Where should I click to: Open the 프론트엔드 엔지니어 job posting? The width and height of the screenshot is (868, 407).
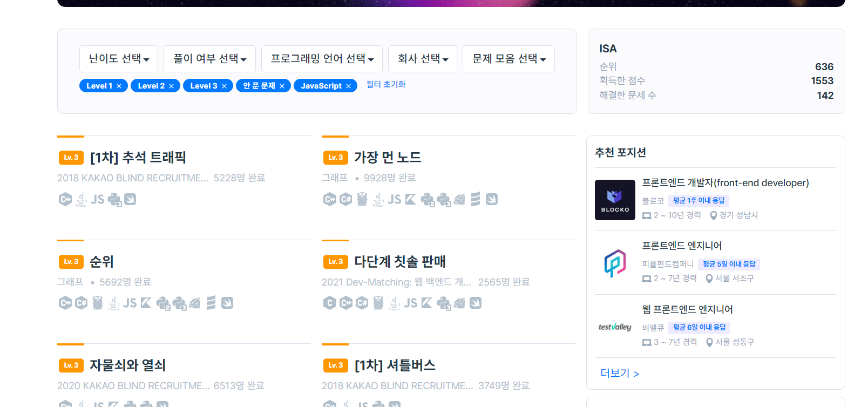tap(682, 246)
